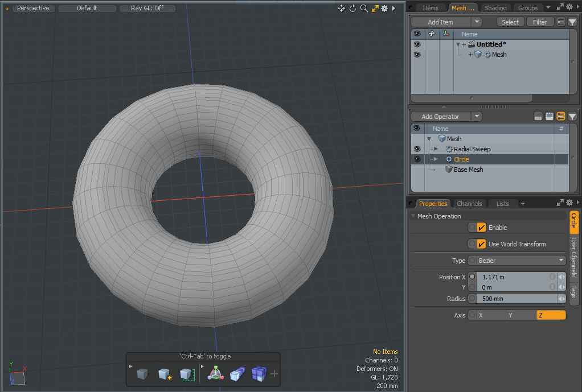Open the Channels tab
Image resolution: width=582 pixels, height=392 pixels.
point(469,204)
